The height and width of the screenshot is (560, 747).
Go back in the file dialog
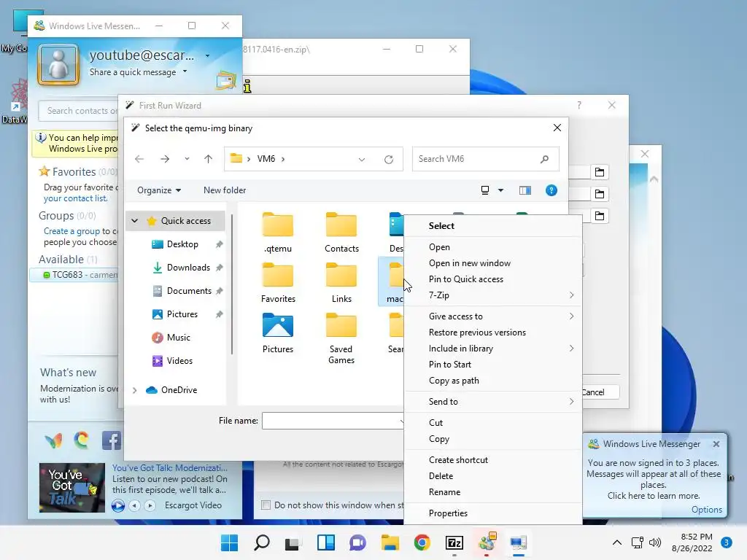point(139,159)
